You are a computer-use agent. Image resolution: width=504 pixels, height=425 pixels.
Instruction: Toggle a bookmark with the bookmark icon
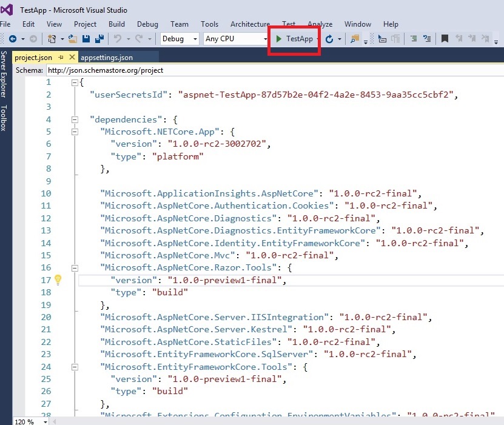pos(445,39)
